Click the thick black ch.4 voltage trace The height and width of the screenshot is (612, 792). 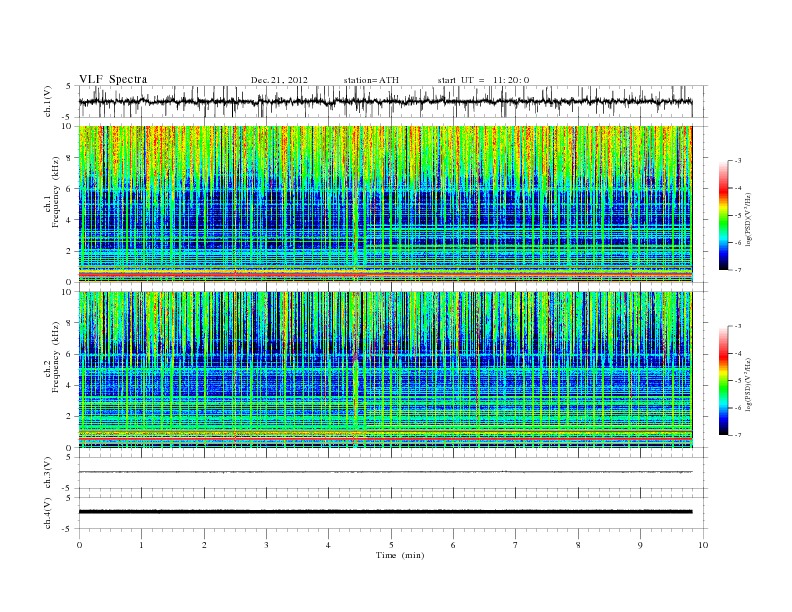click(x=385, y=512)
